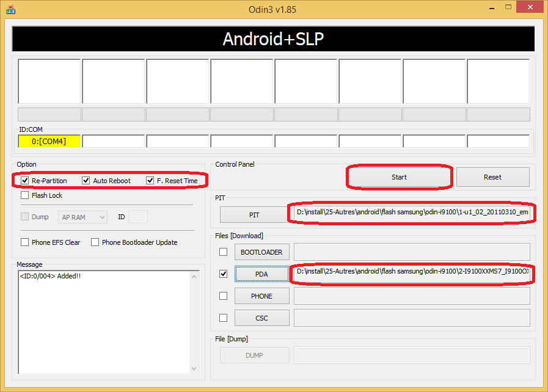Screen dimensions: 548x392
Task: Click the disabled Dump checkbox
Action: click(x=25, y=217)
